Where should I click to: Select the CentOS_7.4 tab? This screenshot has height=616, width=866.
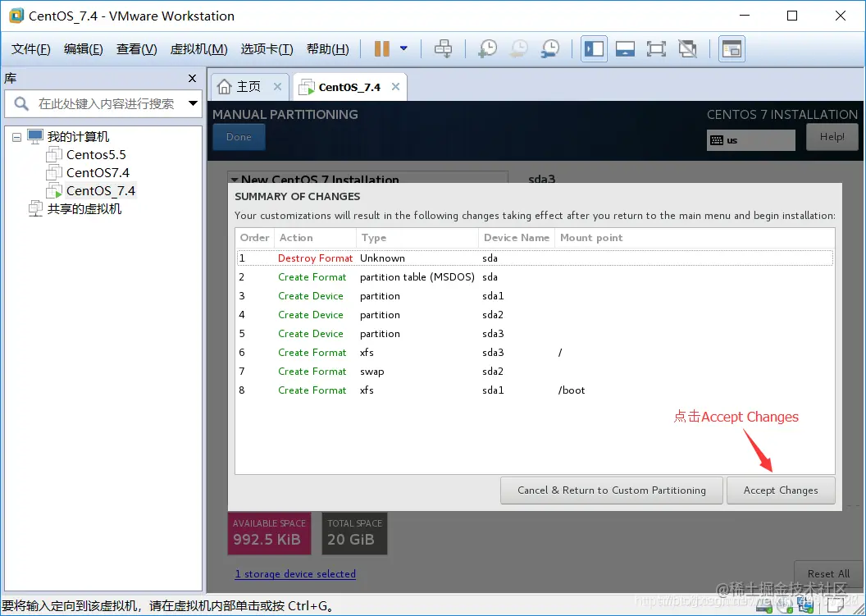[349, 87]
